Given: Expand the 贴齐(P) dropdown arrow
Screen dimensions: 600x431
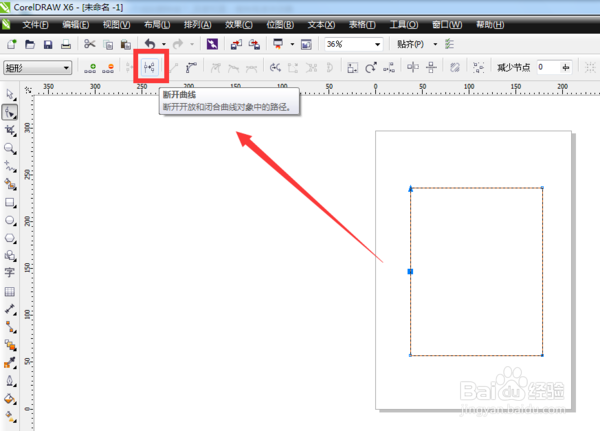Looking at the screenshot, I should coord(435,44).
